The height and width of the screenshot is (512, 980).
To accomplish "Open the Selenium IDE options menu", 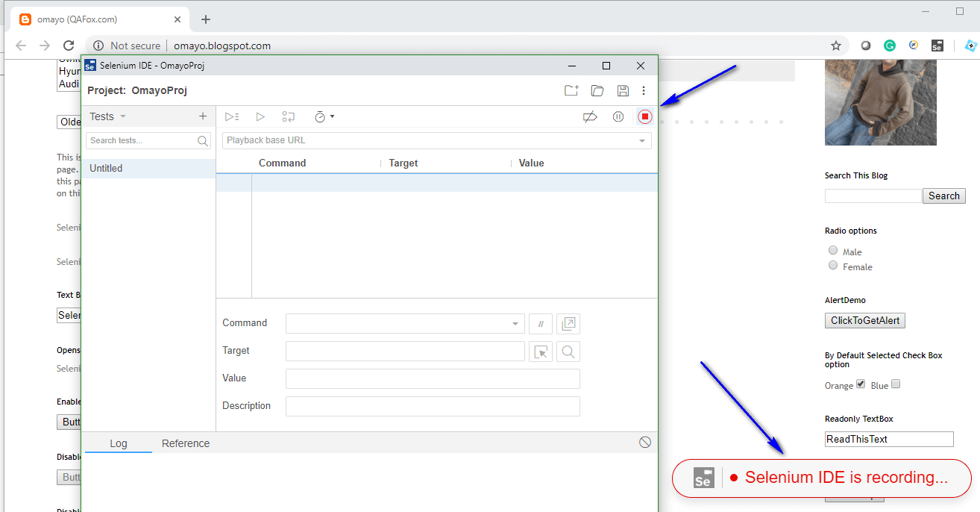I will [x=644, y=90].
